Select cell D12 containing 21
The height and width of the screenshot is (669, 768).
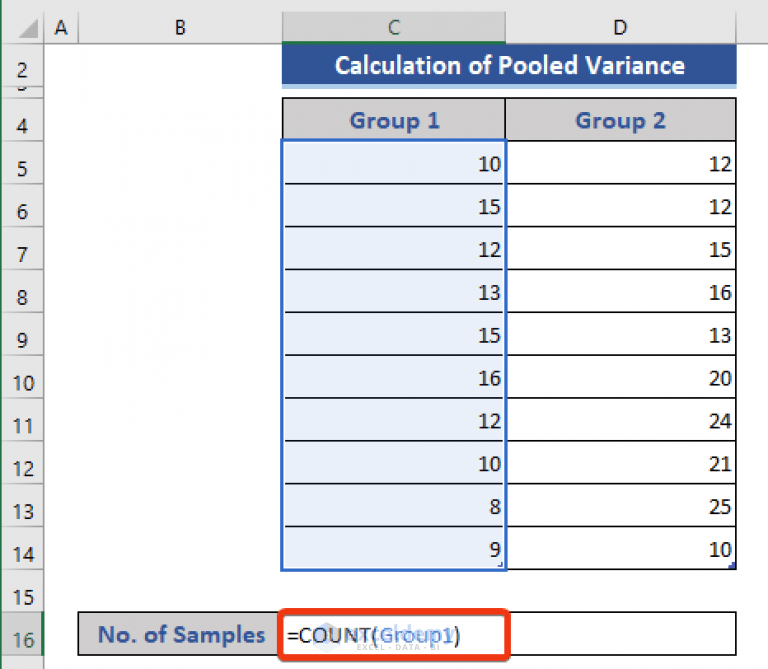(x=621, y=463)
